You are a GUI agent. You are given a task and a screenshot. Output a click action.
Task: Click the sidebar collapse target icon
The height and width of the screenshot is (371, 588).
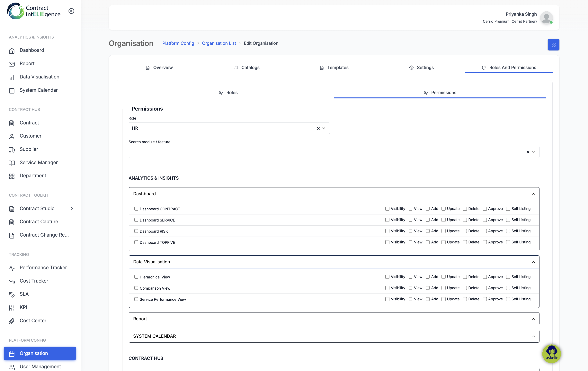(71, 11)
